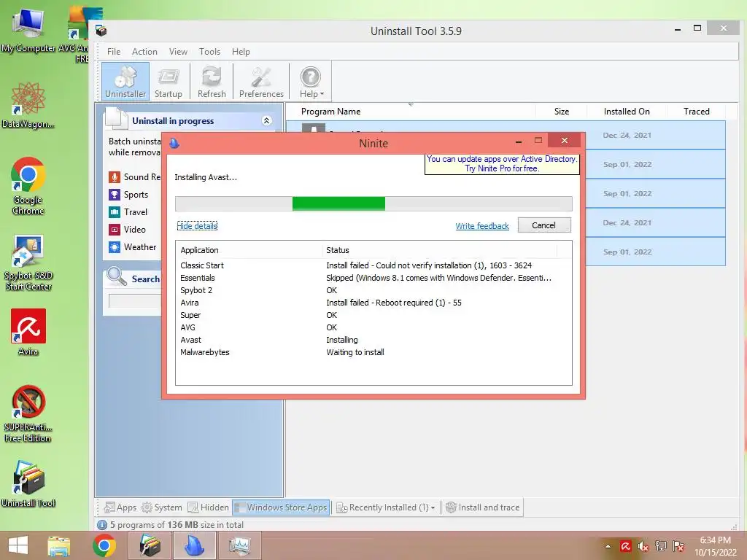Click the muted volume tray icon
The image size is (747, 560).
[x=643, y=546]
